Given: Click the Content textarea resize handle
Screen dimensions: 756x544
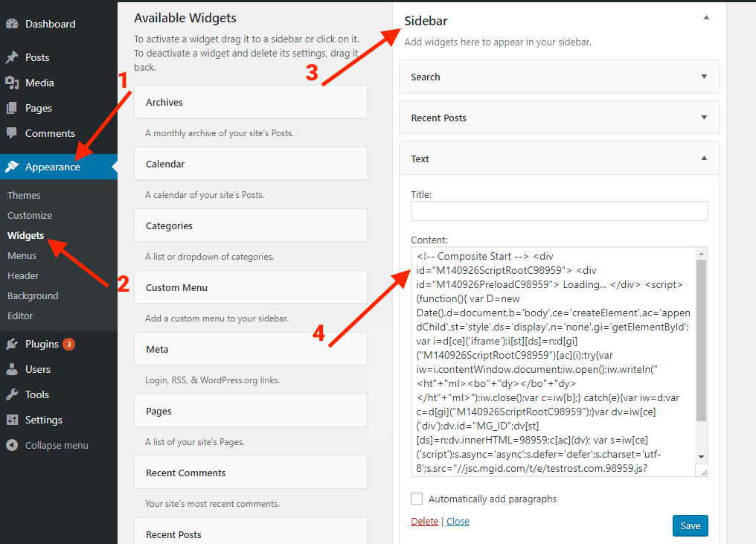Looking at the screenshot, I should coord(703,472).
